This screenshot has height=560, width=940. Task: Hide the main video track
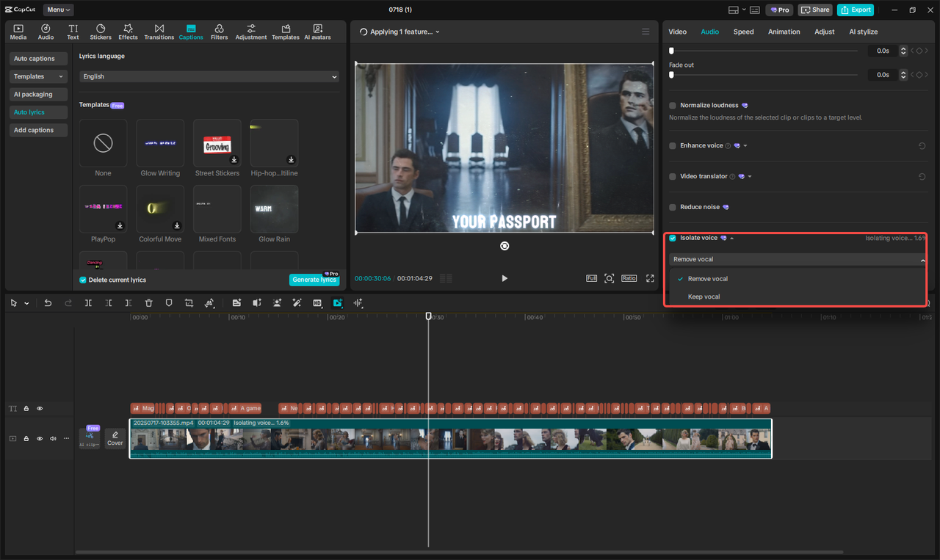tap(40, 438)
